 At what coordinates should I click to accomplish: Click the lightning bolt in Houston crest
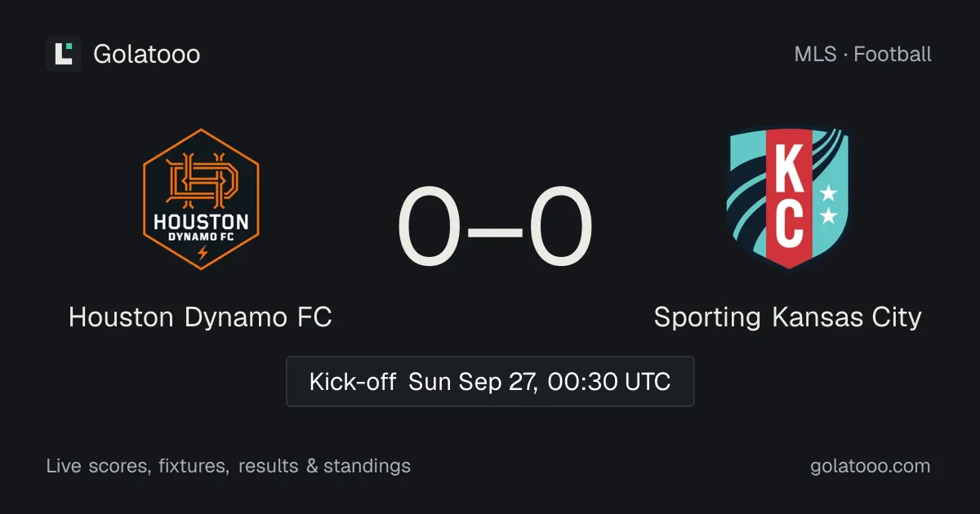(202, 252)
